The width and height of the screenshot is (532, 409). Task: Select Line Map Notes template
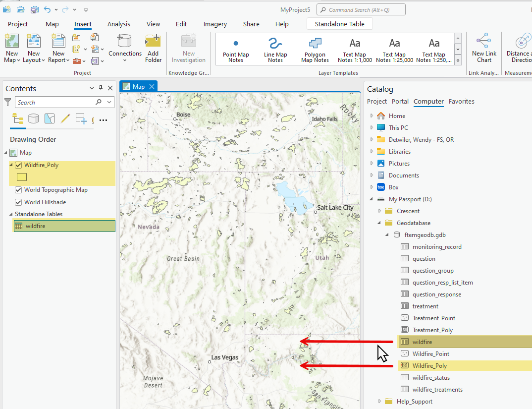pyautogui.click(x=275, y=50)
